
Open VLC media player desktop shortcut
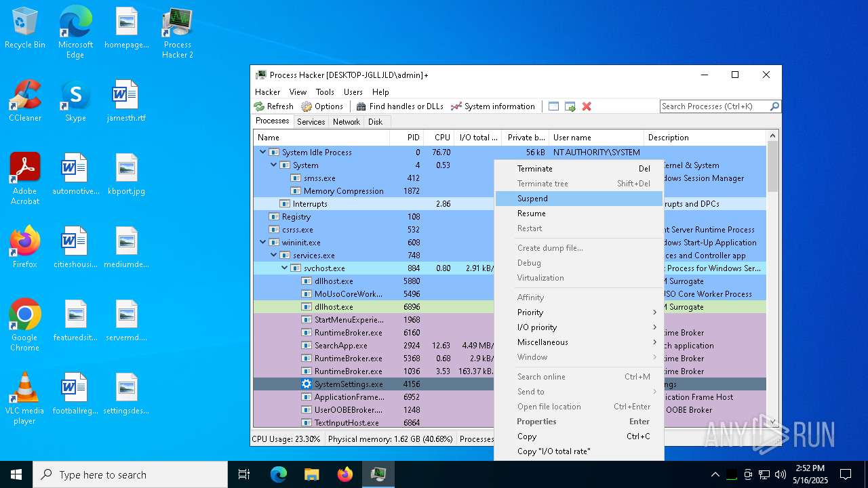pos(25,398)
